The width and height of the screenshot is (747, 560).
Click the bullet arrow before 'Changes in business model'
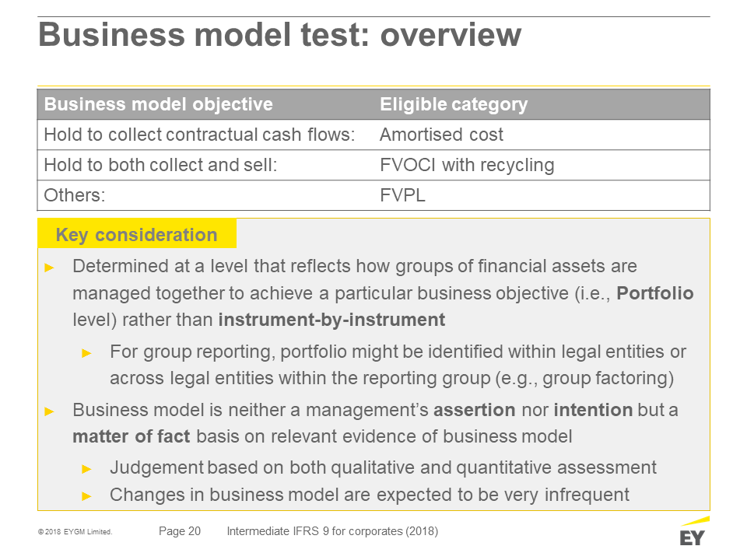pos(86,496)
